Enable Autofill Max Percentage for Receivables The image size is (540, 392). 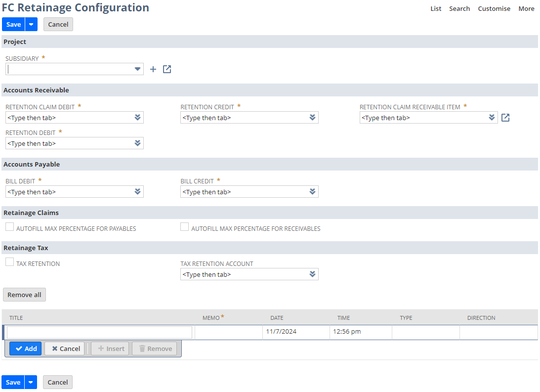[x=185, y=227]
